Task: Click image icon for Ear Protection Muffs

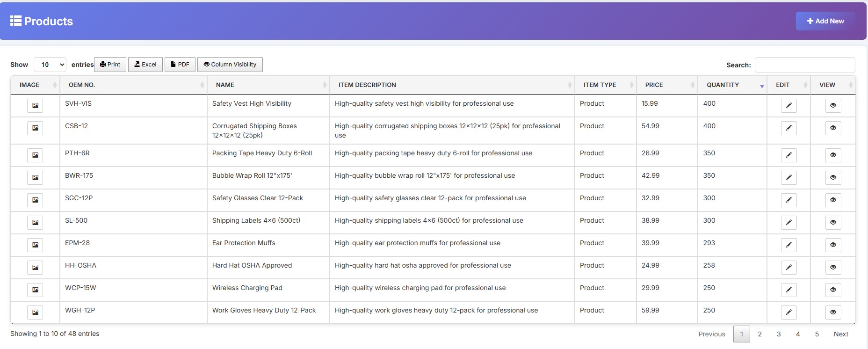Action: pos(35,245)
